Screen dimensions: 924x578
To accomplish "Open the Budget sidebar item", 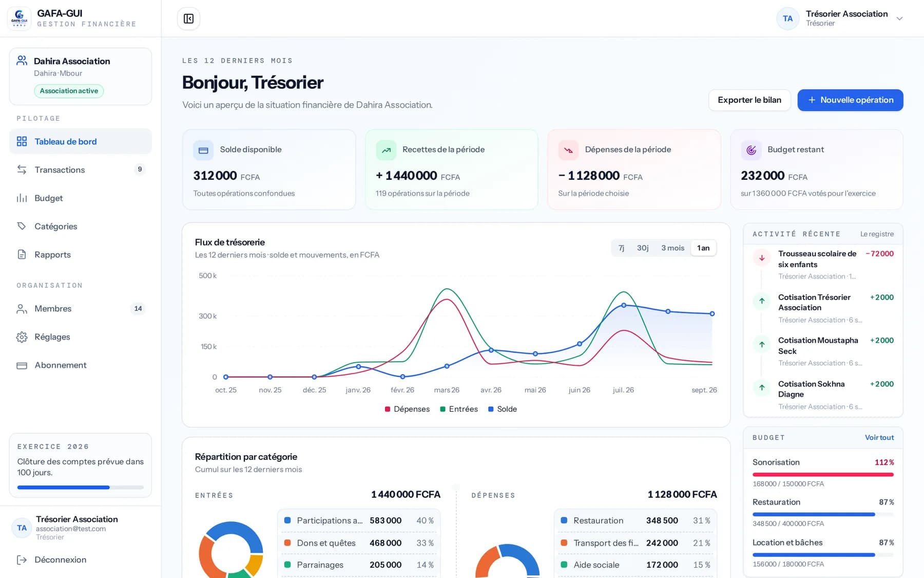I will [81, 198].
